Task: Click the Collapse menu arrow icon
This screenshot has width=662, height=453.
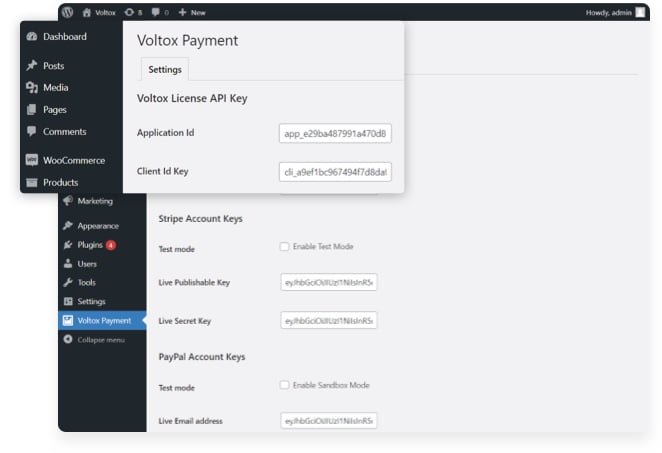Action: click(x=68, y=339)
